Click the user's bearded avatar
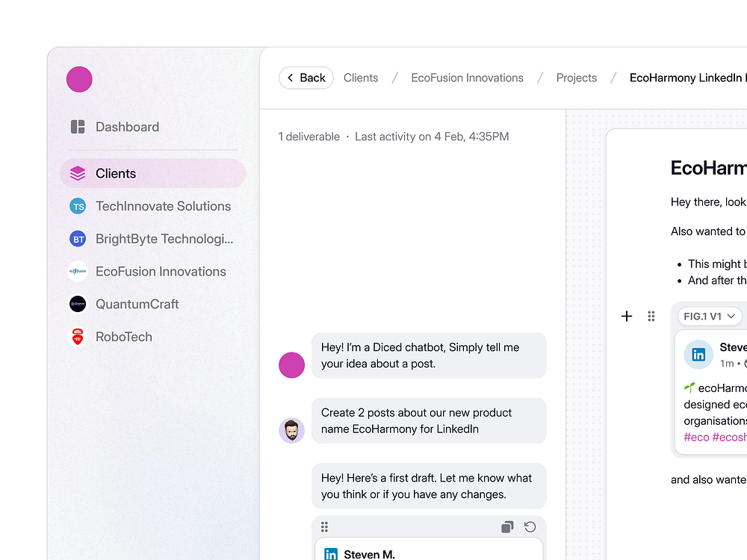 coord(291,431)
